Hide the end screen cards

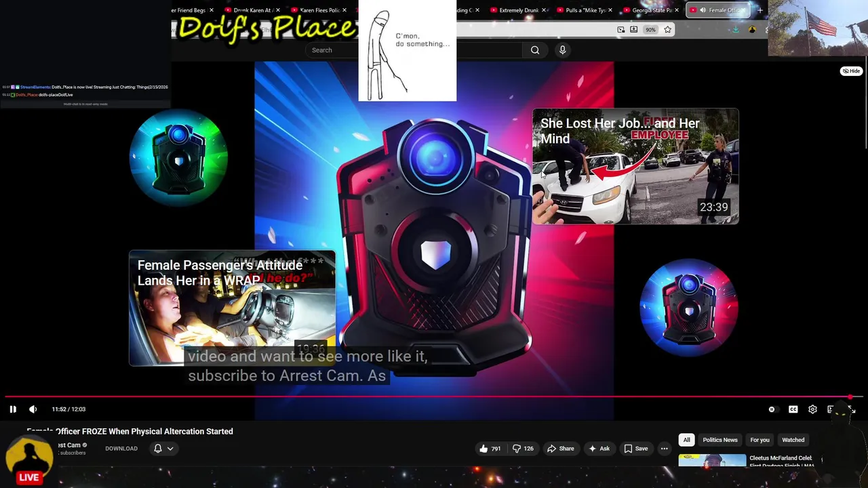pyautogui.click(x=851, y=71)
